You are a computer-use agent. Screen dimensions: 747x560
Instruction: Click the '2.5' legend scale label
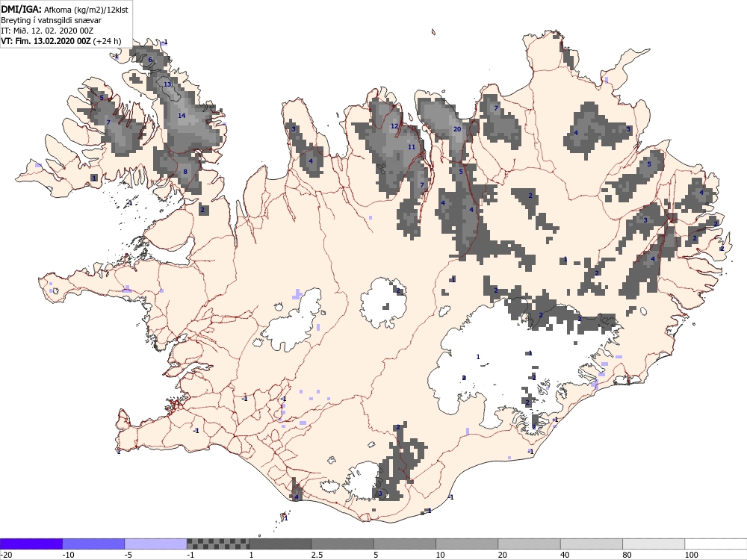tap(316, 555)
